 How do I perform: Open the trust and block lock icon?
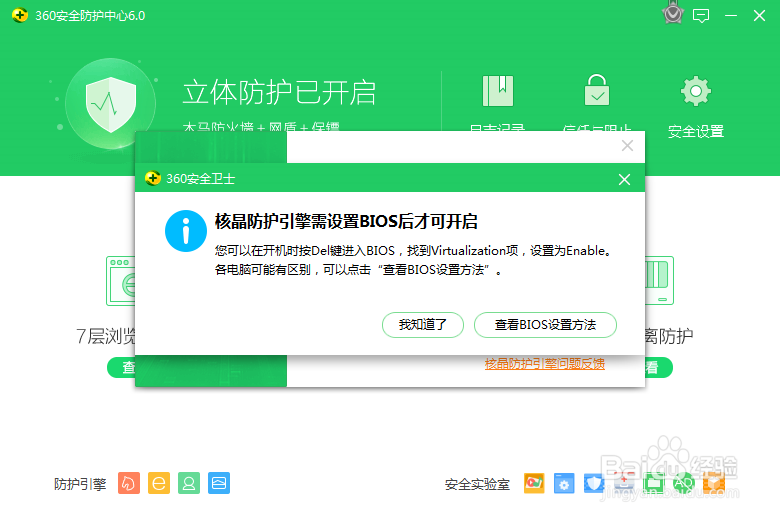pos(597,90)
